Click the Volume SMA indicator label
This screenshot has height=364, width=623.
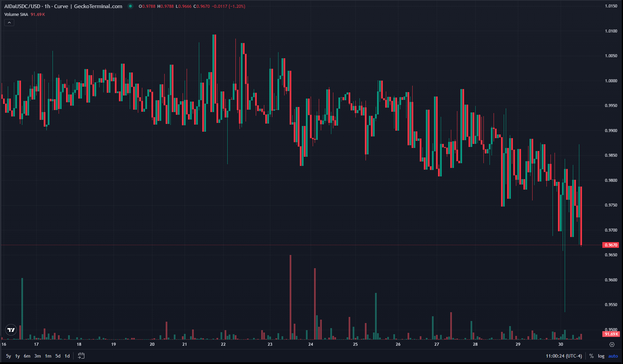click(x=17, y=15)
